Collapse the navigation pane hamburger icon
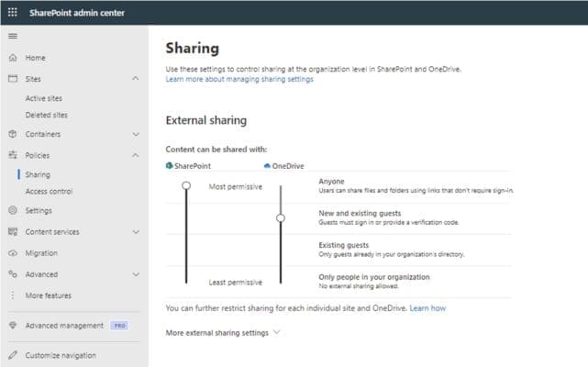The height and width of the screenshot is (367, 588). click(13, 36)
